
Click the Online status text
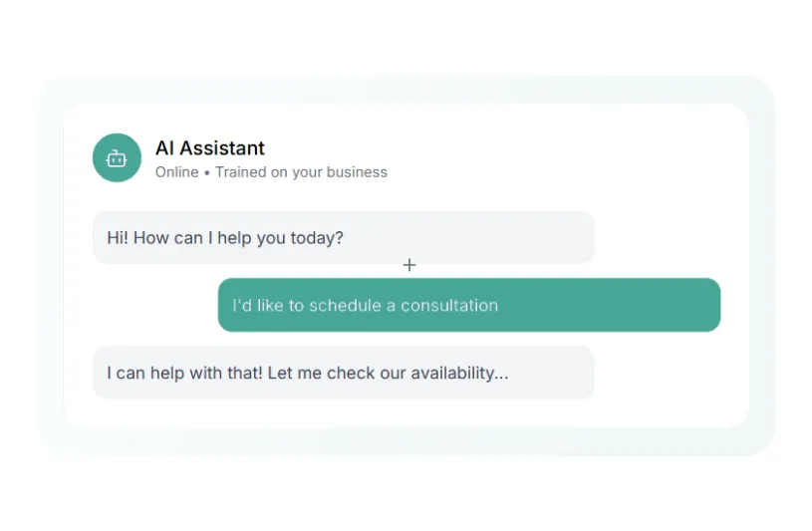click(x=176, y=172)
